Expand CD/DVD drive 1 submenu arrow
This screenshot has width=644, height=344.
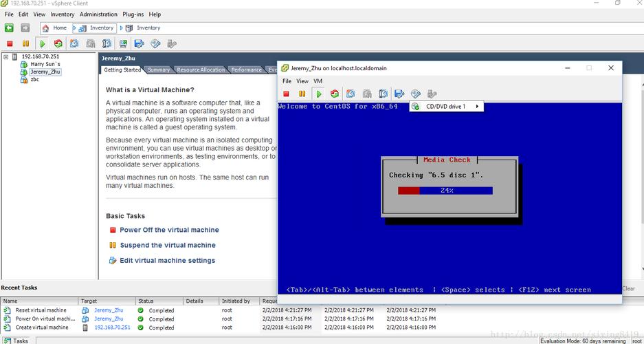[477, 107]
